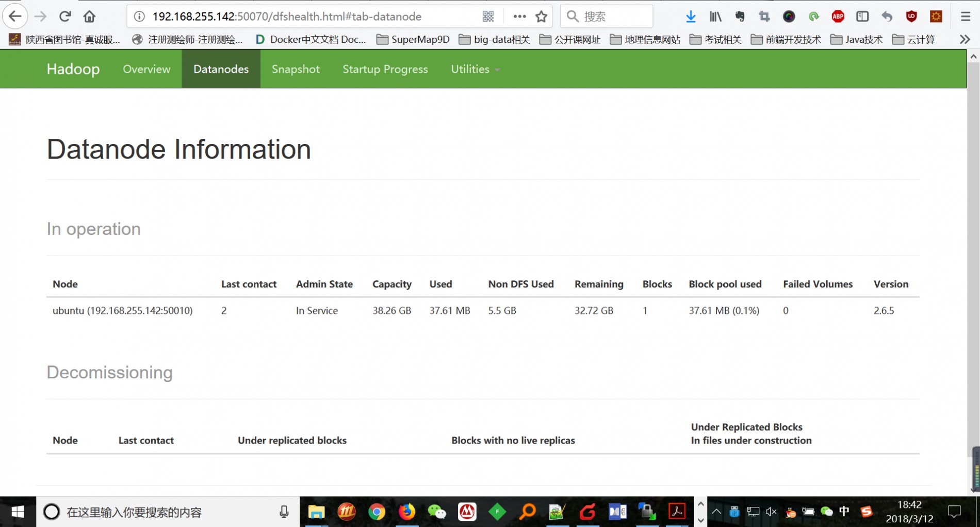Open WeChat from the taskbar

(437, 512)
